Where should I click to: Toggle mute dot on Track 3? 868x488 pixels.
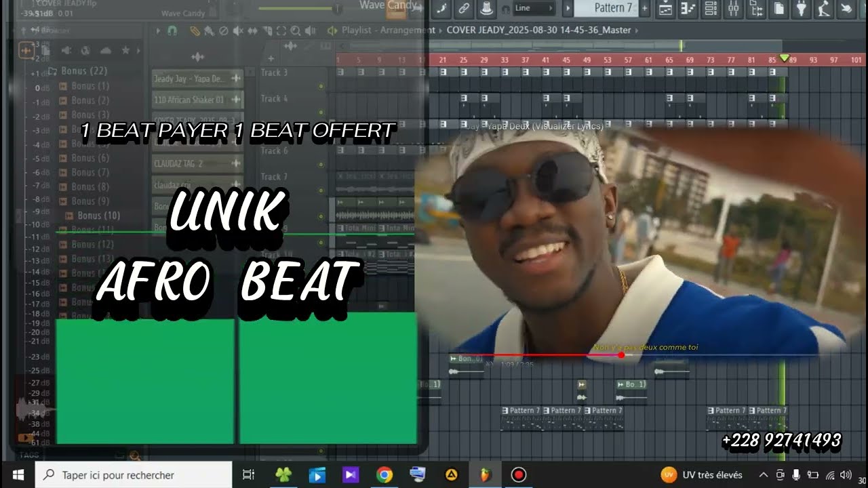321,86
